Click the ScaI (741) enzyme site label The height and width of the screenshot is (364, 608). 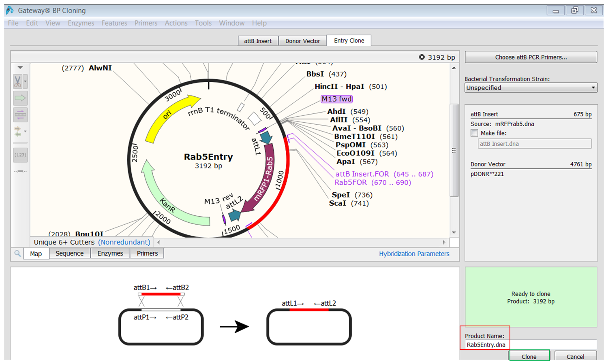[349, 203]
